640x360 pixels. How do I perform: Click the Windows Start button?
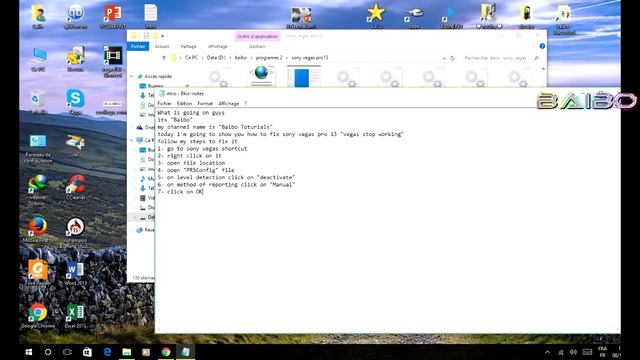click(29, 352)
